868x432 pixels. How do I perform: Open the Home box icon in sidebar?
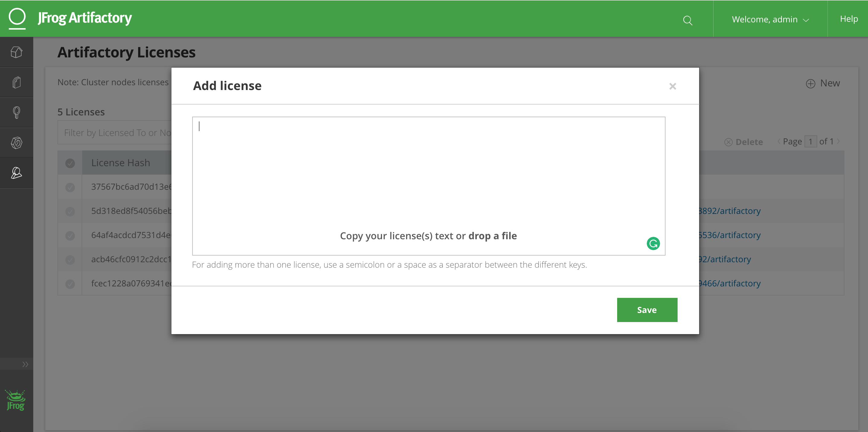[17, 52]
